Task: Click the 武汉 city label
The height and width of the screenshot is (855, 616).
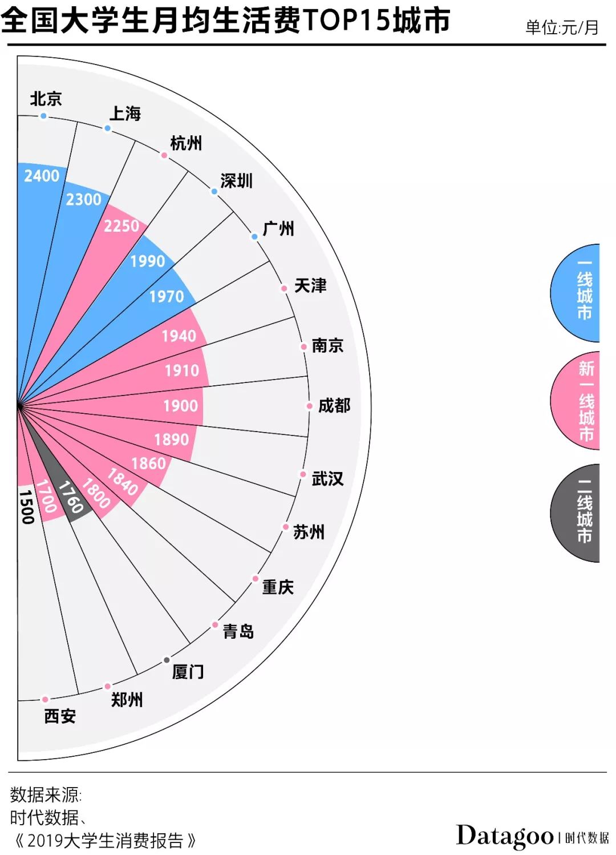Action: pyautogui.click(x=327, y=478)
